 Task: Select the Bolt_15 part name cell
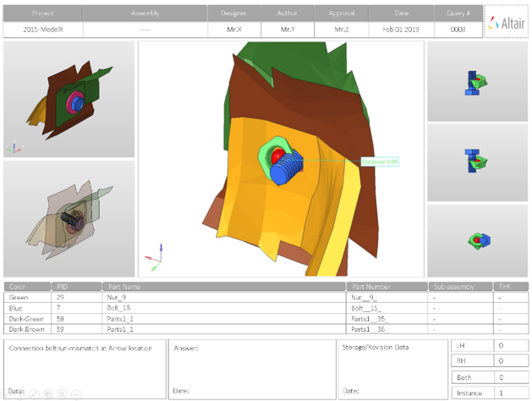pyautogui.click(x=224, y=308)
